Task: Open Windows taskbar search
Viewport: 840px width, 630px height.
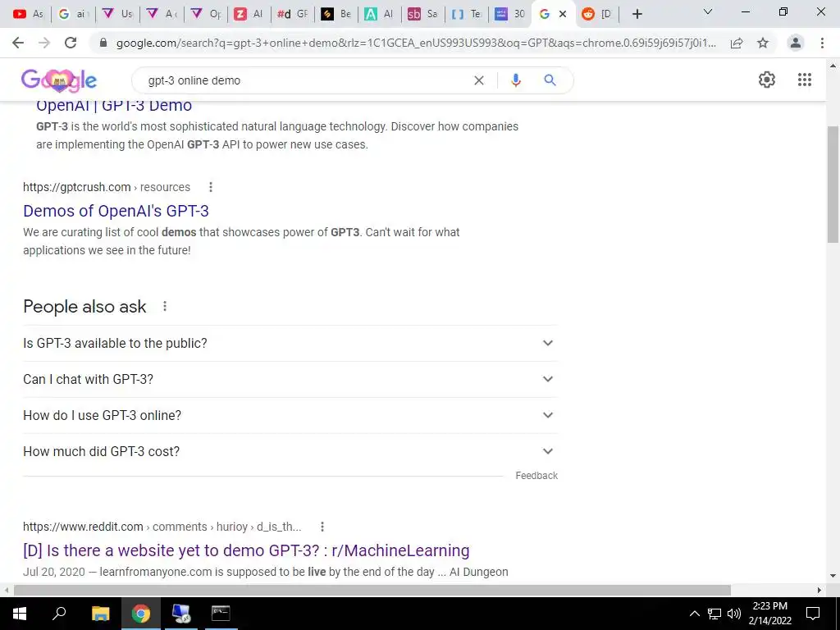Action: 59,613
